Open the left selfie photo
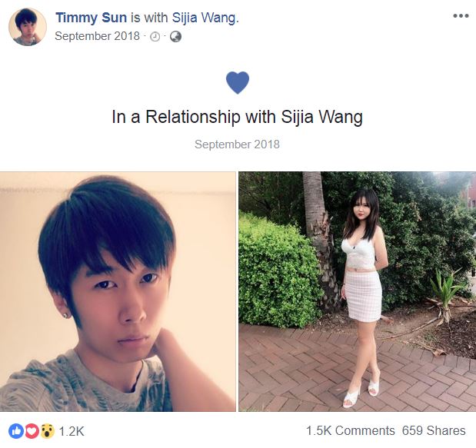This screenshot has height=448, width=476. tap(118, 291)
